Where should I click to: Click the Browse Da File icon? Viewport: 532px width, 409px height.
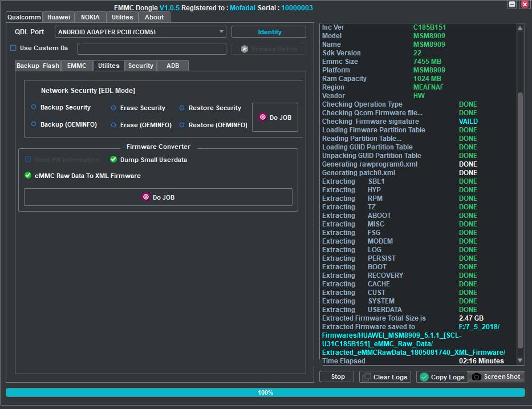coord(244,49)
